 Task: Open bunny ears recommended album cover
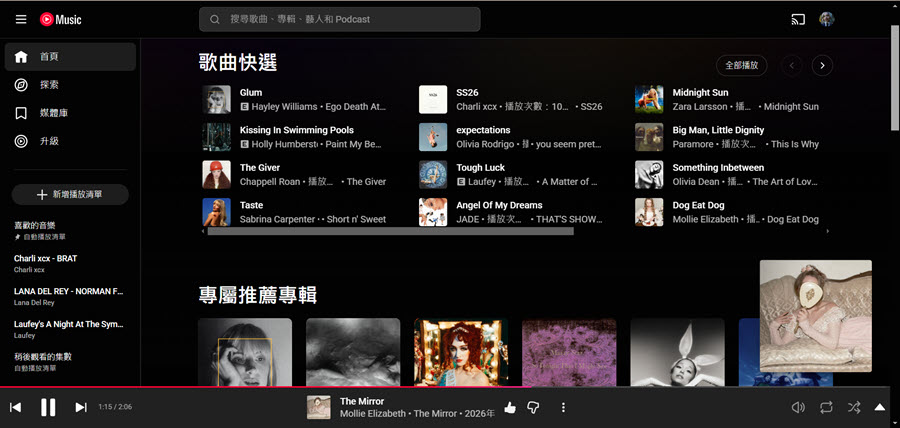coord(677,352)
